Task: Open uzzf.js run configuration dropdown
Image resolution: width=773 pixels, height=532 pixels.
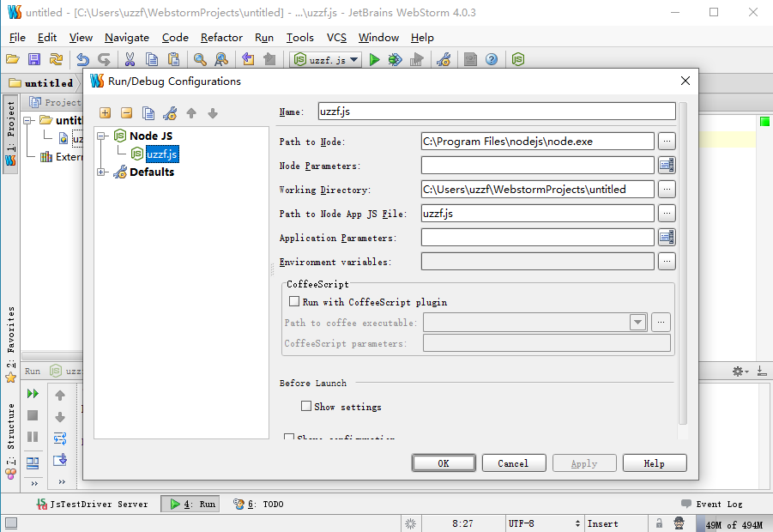Action: click(325, 60)
